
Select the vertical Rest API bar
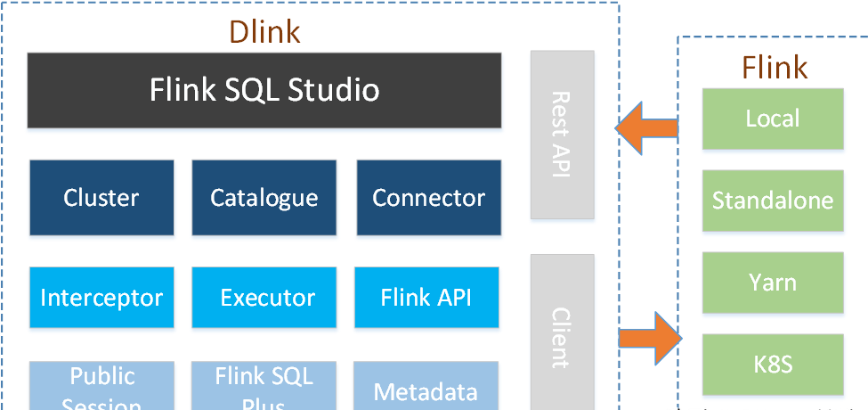pos(563,135)
